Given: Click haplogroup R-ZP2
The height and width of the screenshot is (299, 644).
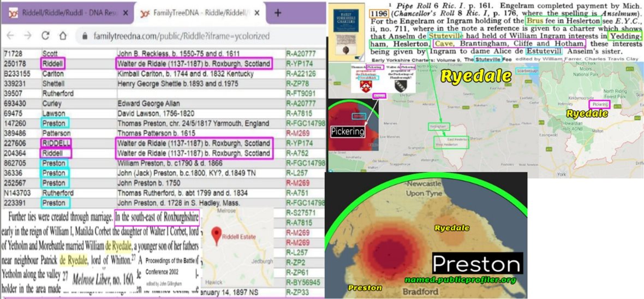Looking at the screenshot, I should coord(296,262).
